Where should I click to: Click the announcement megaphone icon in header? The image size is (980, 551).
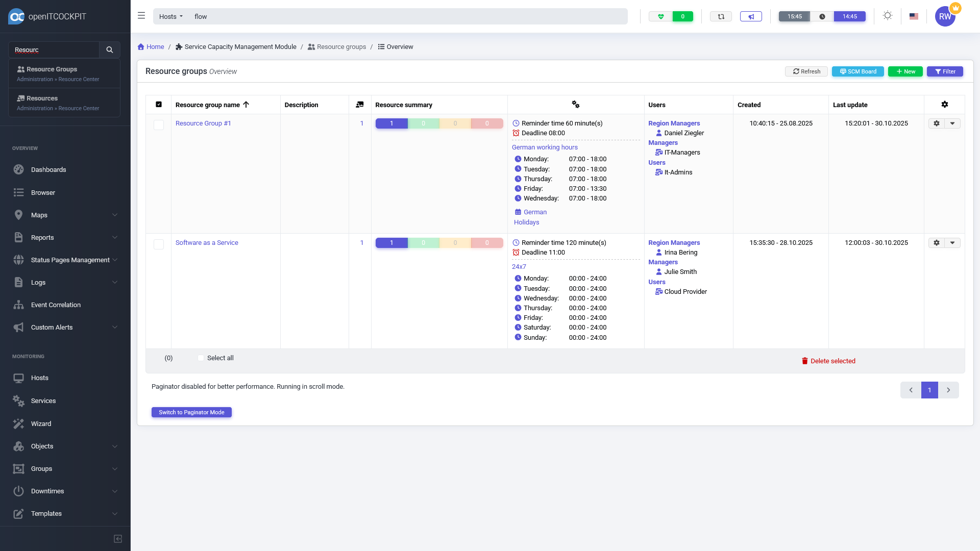coord(751,16)
